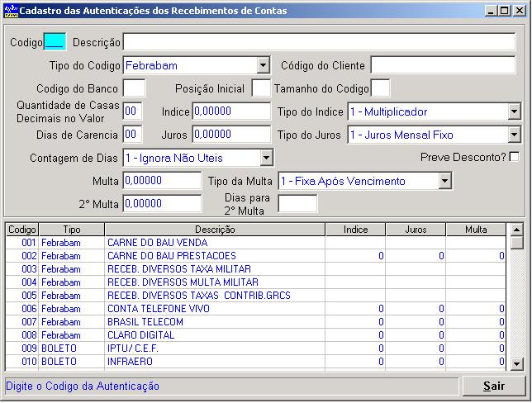Select row IPTU/ C.E.F.
The image size is (532, 403).
coord(256,348)
